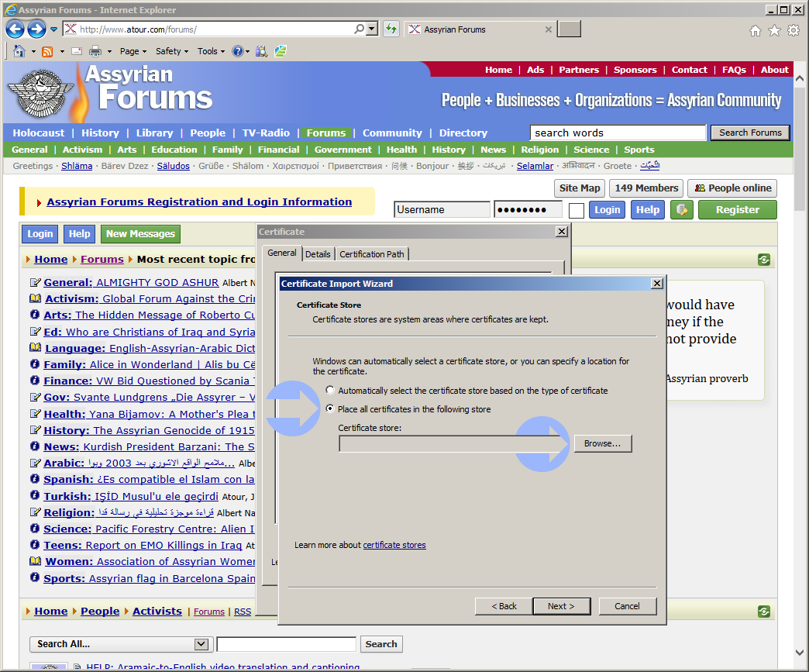Click the Research binoculars icon in the command bar
809x672 pixels.
coord(262,51)
